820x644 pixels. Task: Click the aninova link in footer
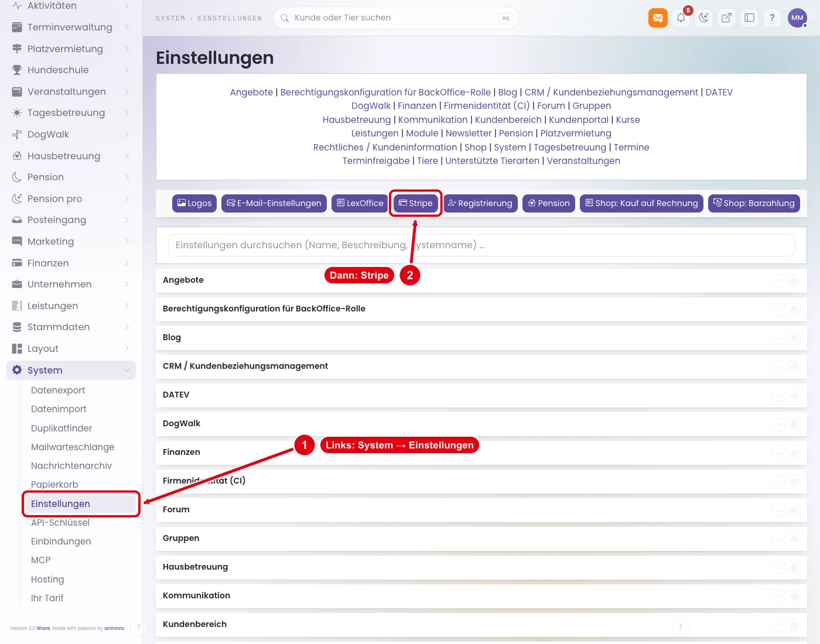coord(114,628)
